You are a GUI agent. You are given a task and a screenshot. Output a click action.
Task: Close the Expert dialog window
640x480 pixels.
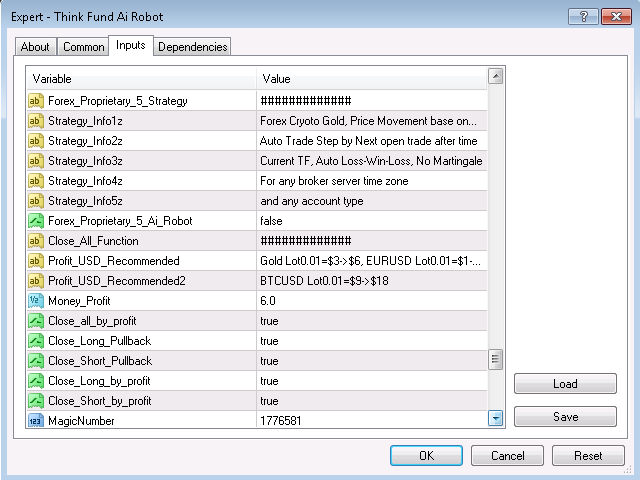(616, 17)
